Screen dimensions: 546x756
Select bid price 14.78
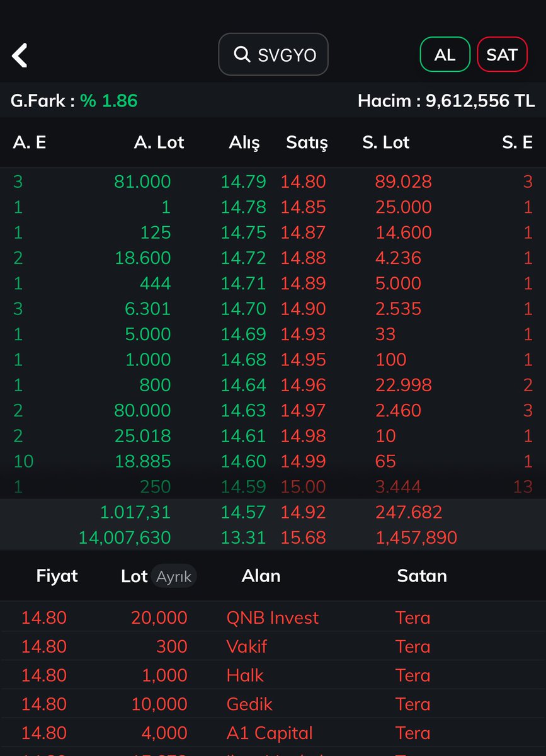pos(243,207)
